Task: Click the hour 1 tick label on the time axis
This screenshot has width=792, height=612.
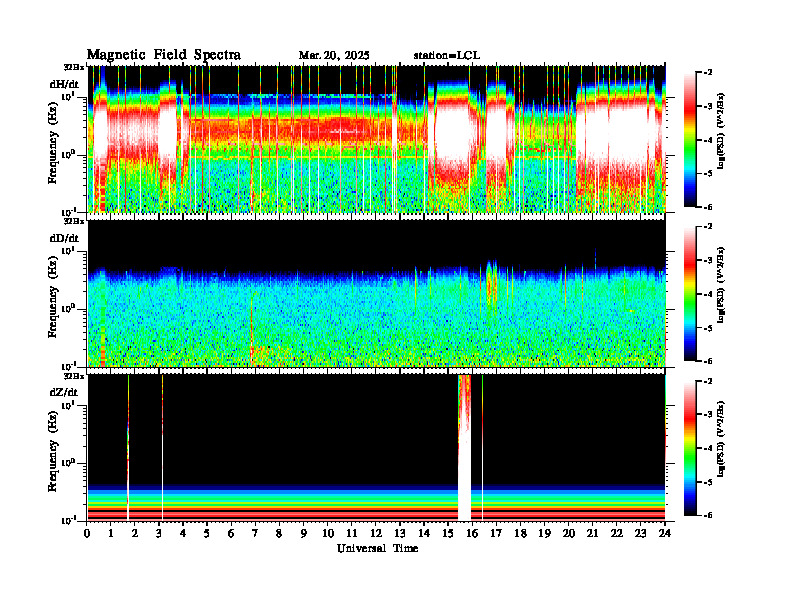Action: pos(111,534)
